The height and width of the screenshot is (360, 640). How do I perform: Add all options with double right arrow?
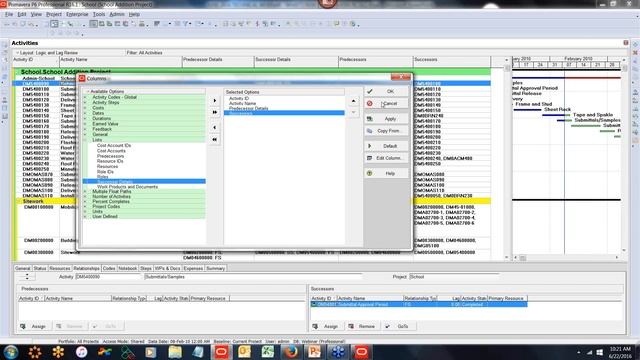[x=215, y=112]
